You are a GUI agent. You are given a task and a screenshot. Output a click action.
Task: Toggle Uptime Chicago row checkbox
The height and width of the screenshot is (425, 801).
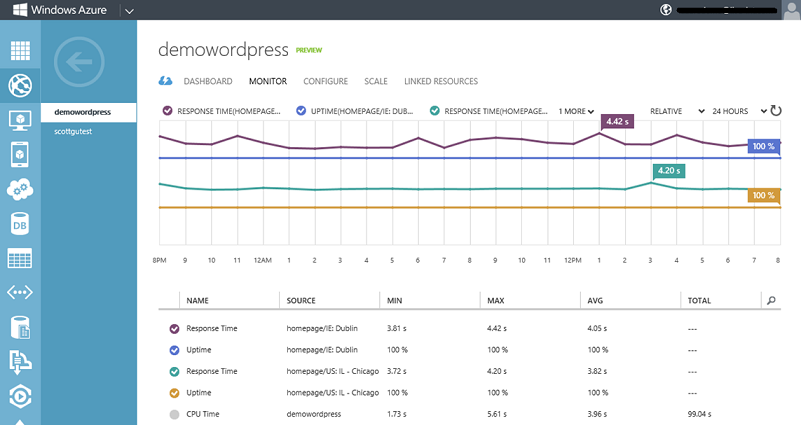(x=174, y=393)
